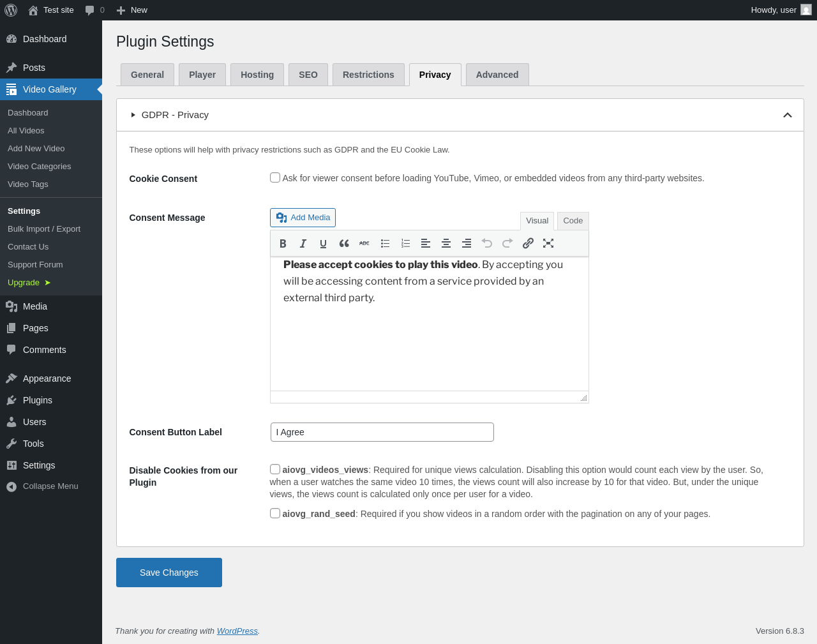The height and width of the screenshot is (644, 817).
Task: Click the Save Changes button
Action: pyautogui.click(x=169, y=573)
